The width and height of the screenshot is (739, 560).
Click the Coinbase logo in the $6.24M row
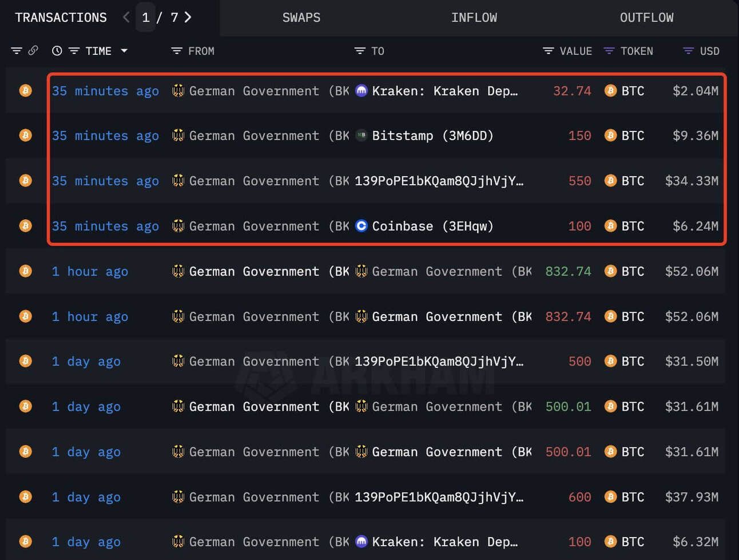tap(361, 226)
